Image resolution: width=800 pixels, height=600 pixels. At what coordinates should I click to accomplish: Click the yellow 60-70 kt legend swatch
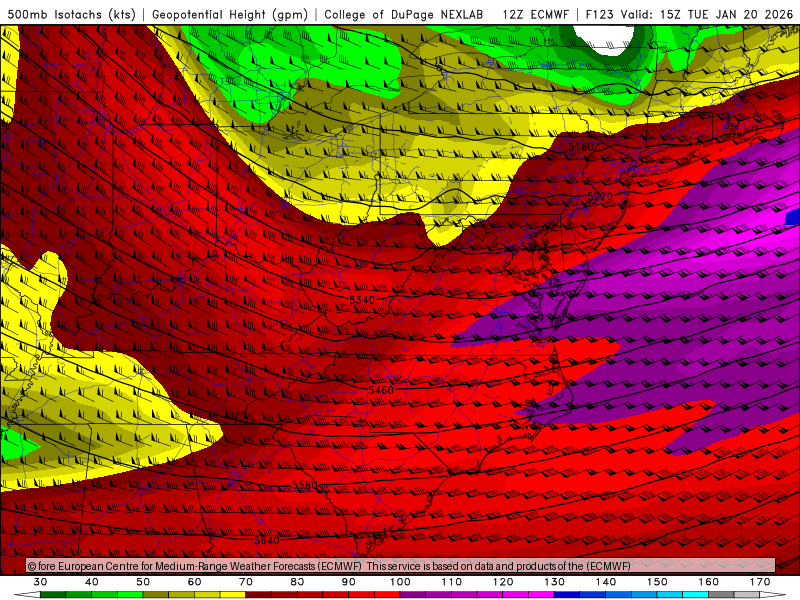(220, 595)
